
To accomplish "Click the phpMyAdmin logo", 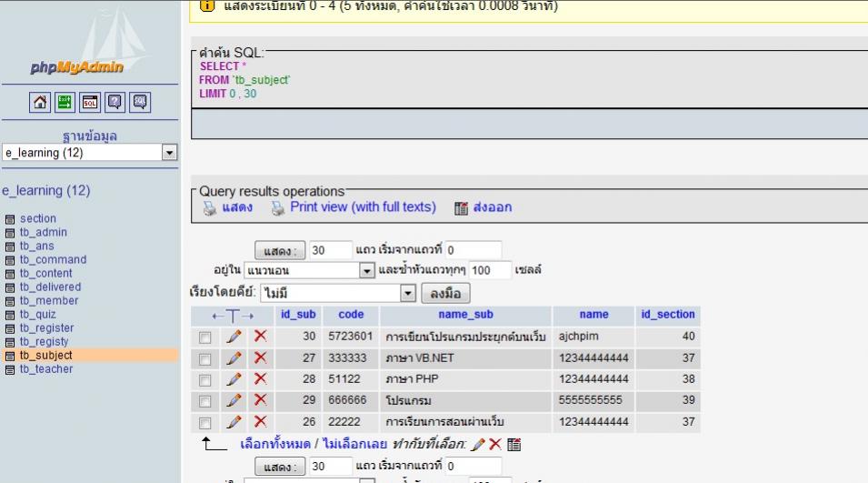I will coord(77,67).
